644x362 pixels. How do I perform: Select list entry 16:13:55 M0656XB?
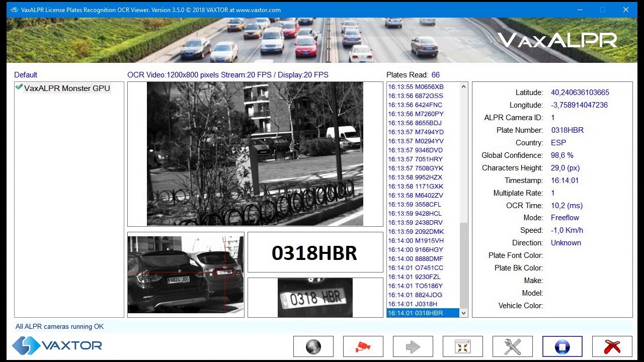coord(423,86)
